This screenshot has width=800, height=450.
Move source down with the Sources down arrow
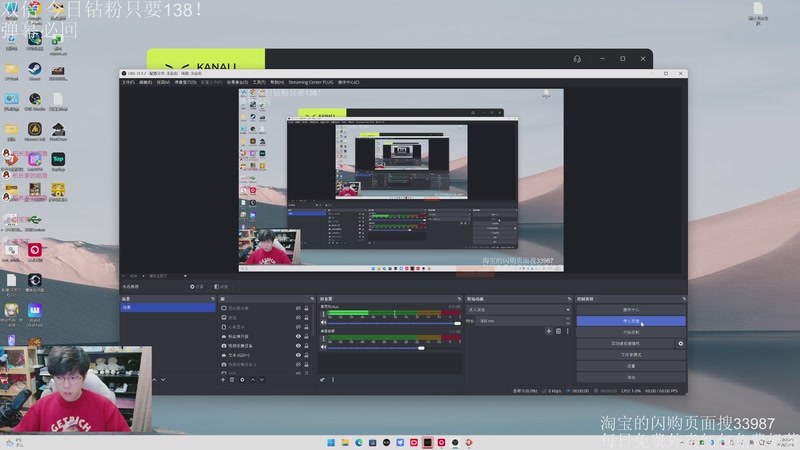(262, 380)
